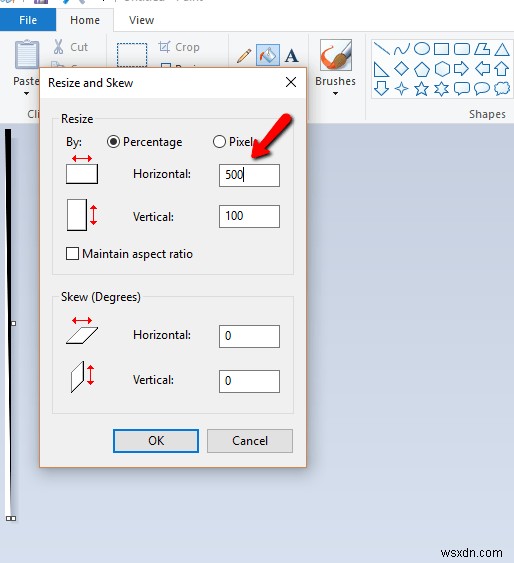Pick the Oval shape
Image resolution: width=514 pixels, height=563 pixels.
tap(422, 48)
